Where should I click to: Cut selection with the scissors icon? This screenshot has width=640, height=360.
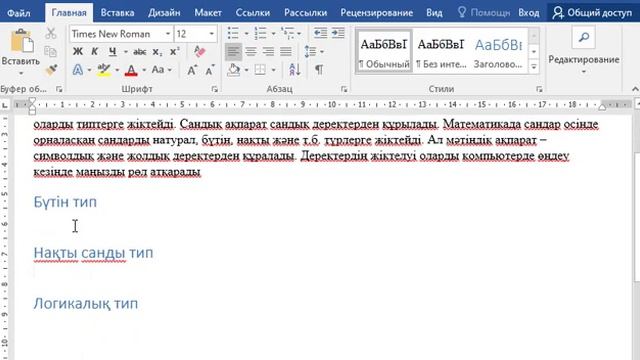[x=51, y=33]
